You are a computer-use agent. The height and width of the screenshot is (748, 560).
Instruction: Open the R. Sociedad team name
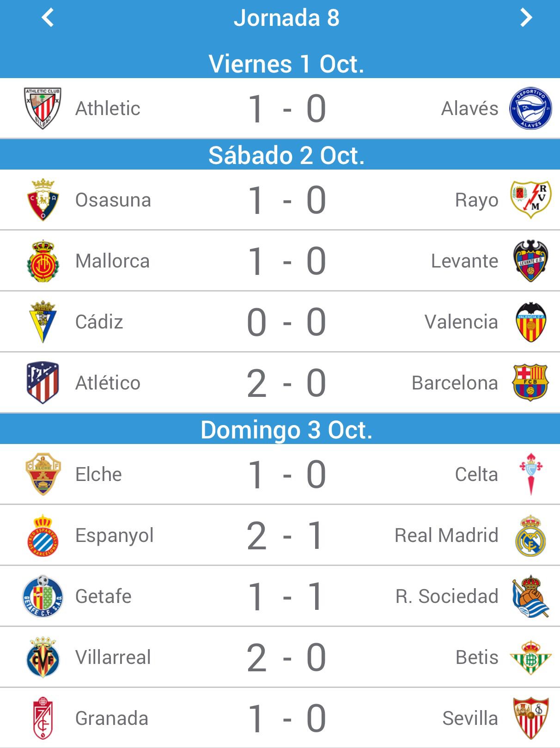[447, 596]
